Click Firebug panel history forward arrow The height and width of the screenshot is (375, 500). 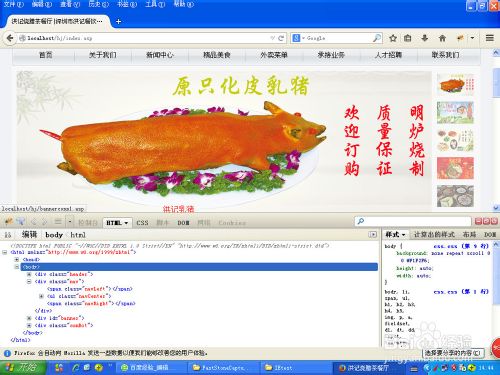pyautogui.click(x=44, y=222)
